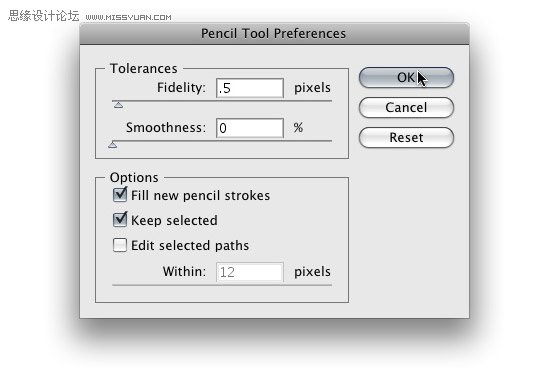Click the middle of the Smoothness slider track
550x378 pixels.
(222, 141)
